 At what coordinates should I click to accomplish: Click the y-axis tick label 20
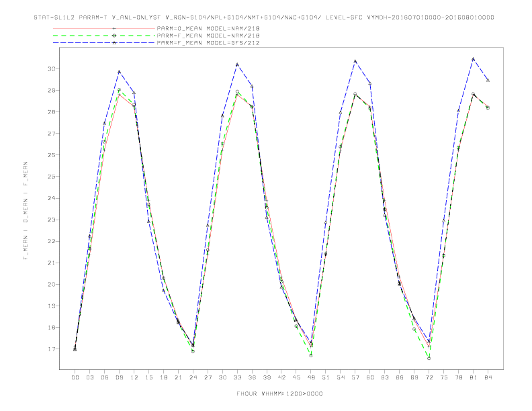pos(52,285)
